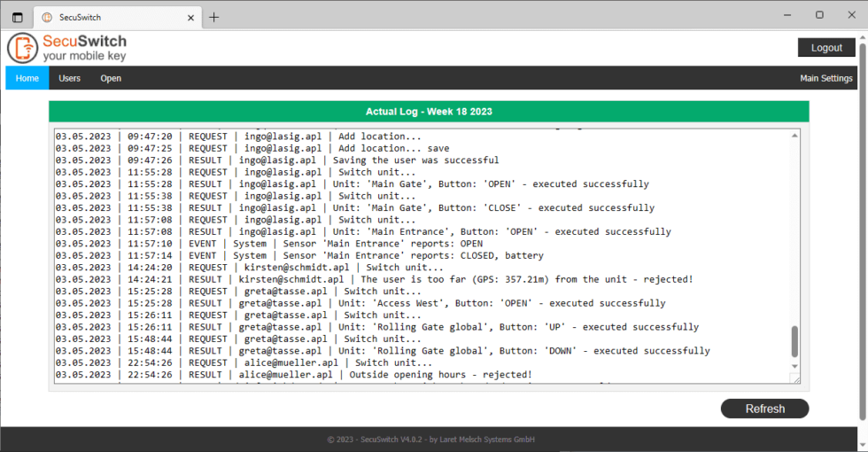Open the Users menu item
This screenshot has width=868, height=452.
69,78
